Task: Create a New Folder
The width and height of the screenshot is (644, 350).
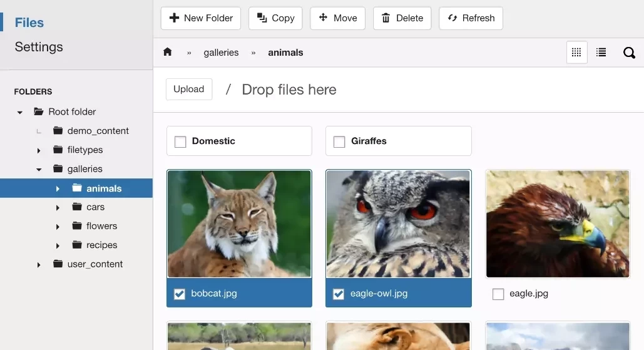Action: 201,18
